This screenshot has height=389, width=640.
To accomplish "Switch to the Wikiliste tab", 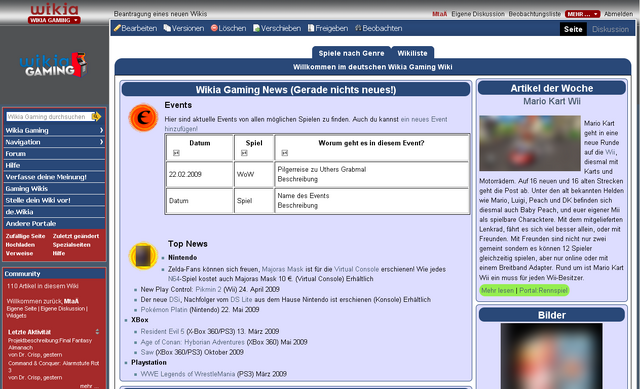I will pos(412,53).
